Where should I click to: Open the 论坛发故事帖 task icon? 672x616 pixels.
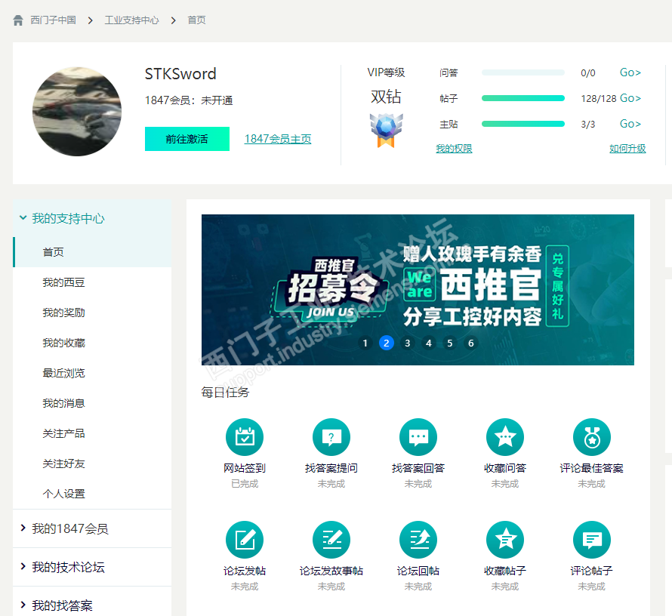[331, 540]
